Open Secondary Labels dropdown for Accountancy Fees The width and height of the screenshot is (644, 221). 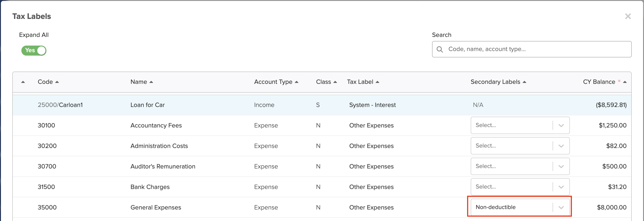520,125
